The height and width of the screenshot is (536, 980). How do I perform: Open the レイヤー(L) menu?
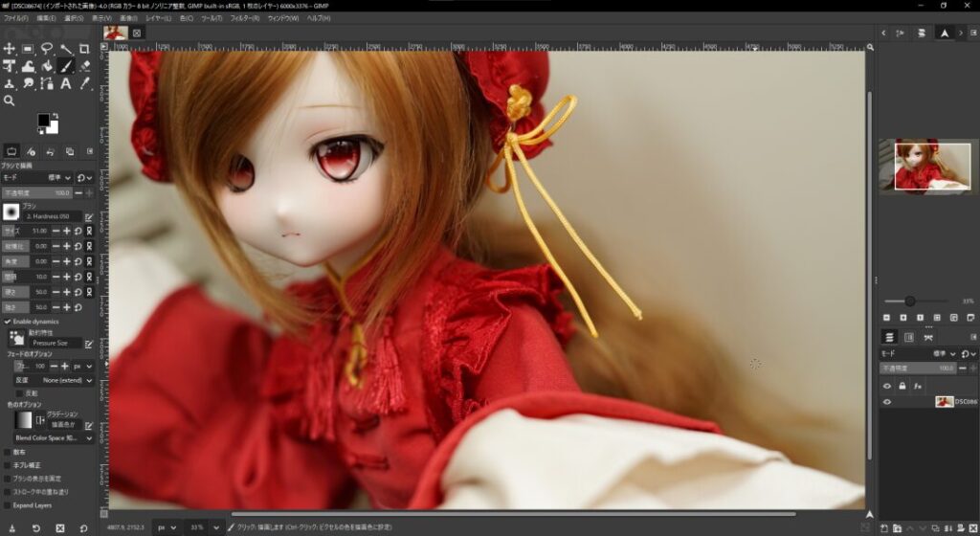(158, 18)
